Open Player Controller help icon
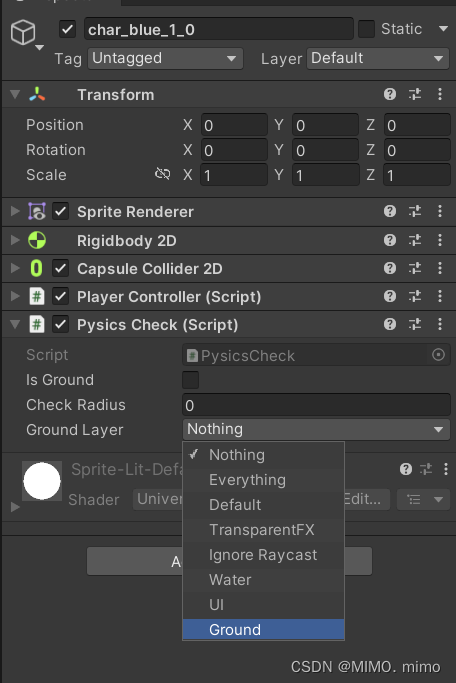The image size is (456, 683). pyautogui.click(x=390, y=296)
